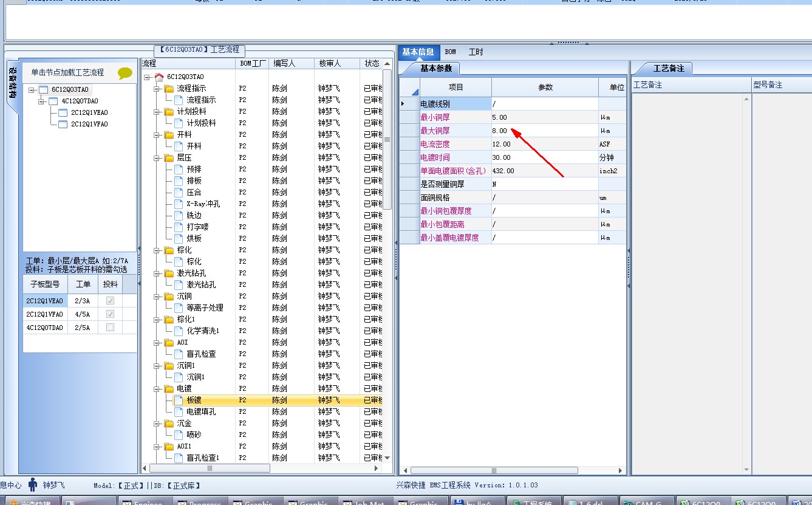The image size is (812, 505).
Task: Switch to the 基本信息 tab
Action: coord(418,52)
